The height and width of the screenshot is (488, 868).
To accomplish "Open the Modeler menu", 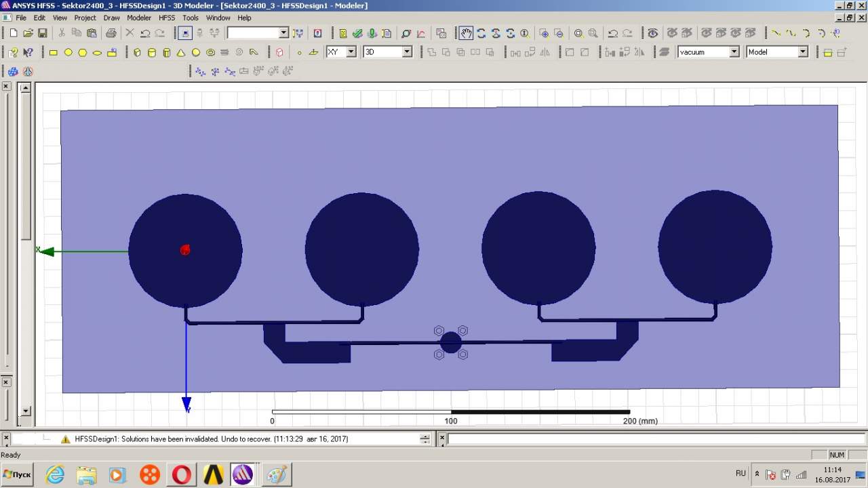I will (139, 18).
